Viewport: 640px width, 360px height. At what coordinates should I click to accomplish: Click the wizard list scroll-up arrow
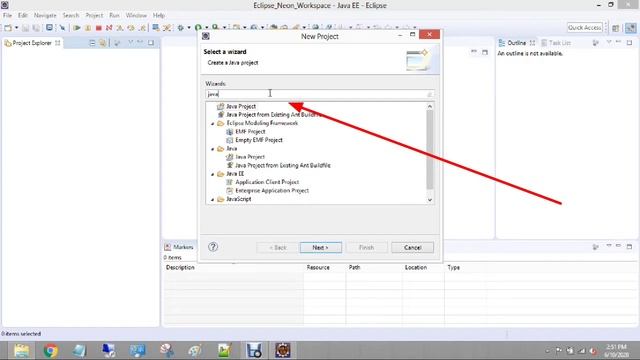(429, 106)
